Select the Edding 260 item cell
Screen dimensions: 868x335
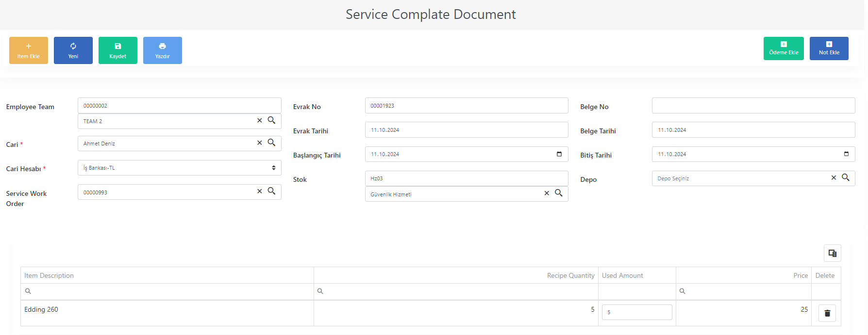coord(167,313)
